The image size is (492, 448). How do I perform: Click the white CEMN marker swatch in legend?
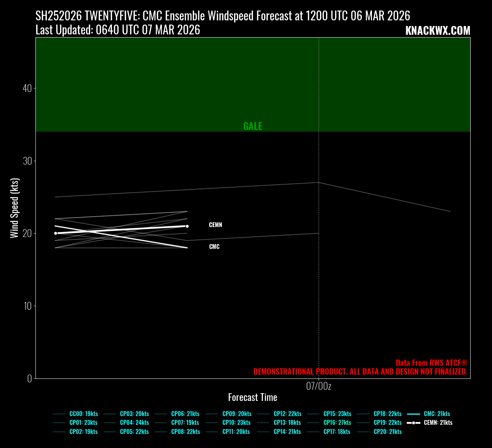coord(413,423)
